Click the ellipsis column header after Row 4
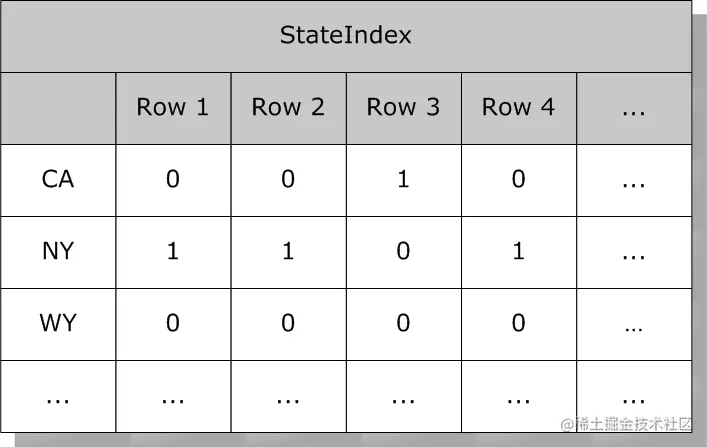 633,108
